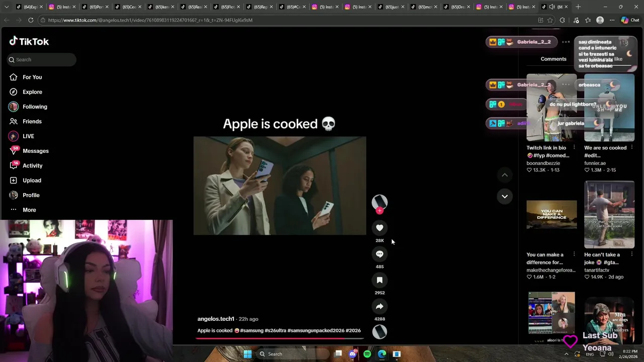Viewport: 644px width, 362px height.
Task: Open funnier.ae creator link
Action: (x=595, y=163)
